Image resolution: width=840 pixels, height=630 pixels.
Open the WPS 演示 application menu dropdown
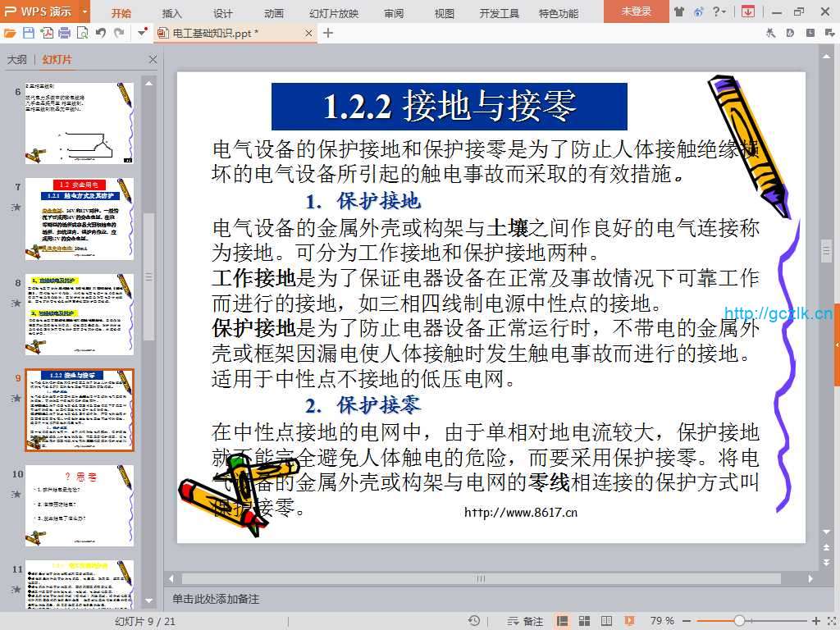[x=85, y=12]
